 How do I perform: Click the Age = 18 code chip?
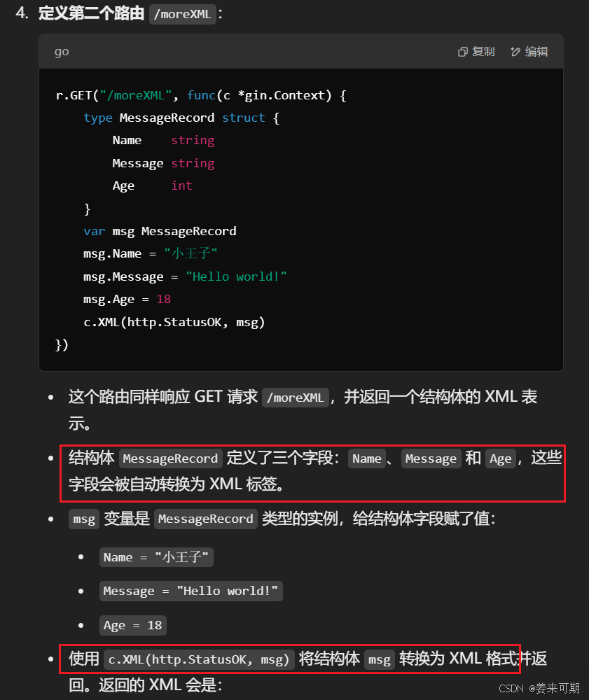click(x=132, y=625)
